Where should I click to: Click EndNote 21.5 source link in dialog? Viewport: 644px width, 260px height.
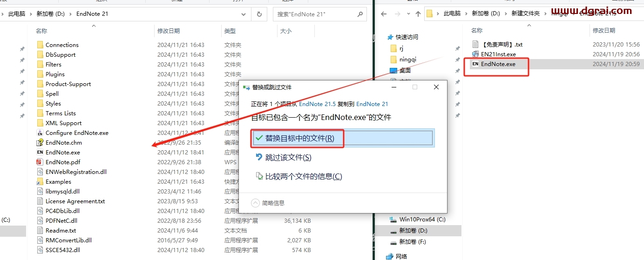pos(317,104)
